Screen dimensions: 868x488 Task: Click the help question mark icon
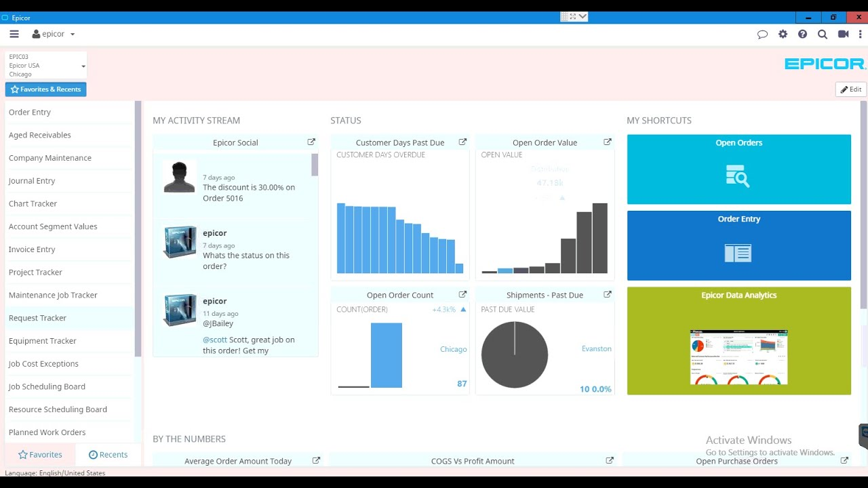(x=803, y=34)
